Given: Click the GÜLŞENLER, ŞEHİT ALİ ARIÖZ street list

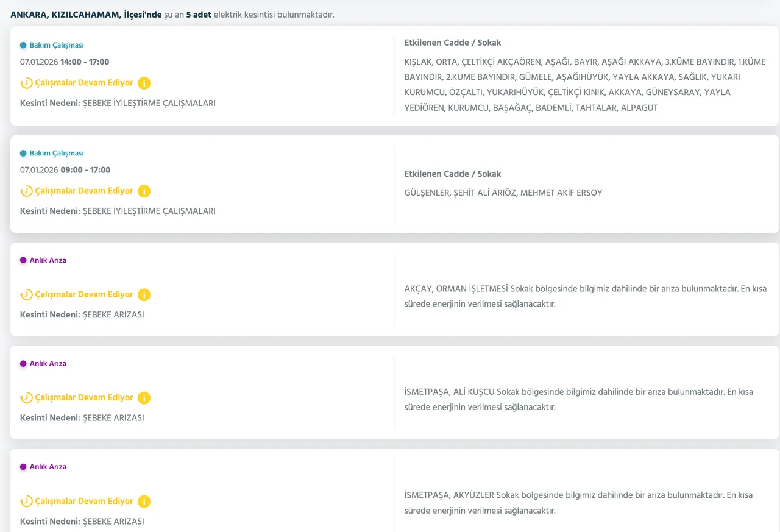Looking at the screenshot, I should coord(503,193).
